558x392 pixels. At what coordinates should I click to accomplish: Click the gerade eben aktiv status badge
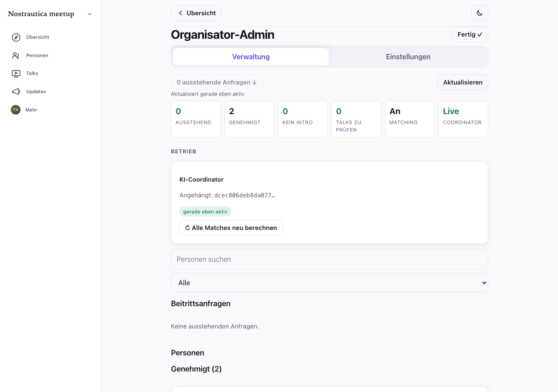coord(205,212)
